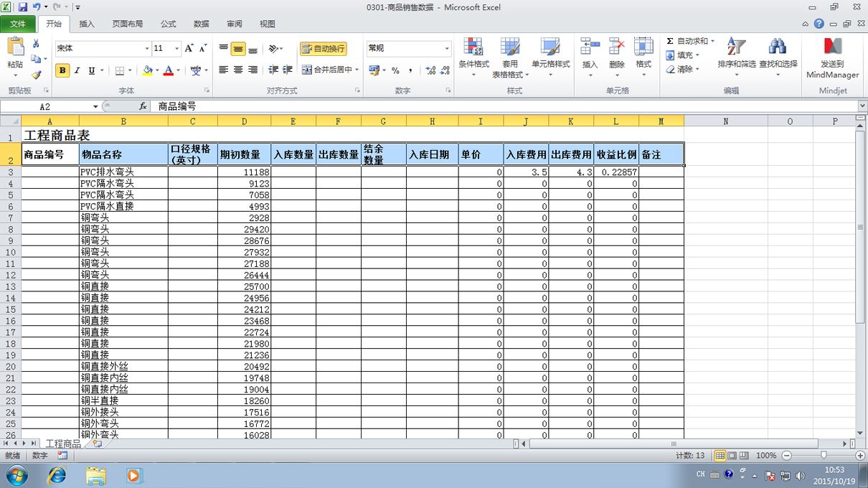Click Cell Styles (单元格样式) button
This screenshot has width=868, height=488.
click(551, 57)
